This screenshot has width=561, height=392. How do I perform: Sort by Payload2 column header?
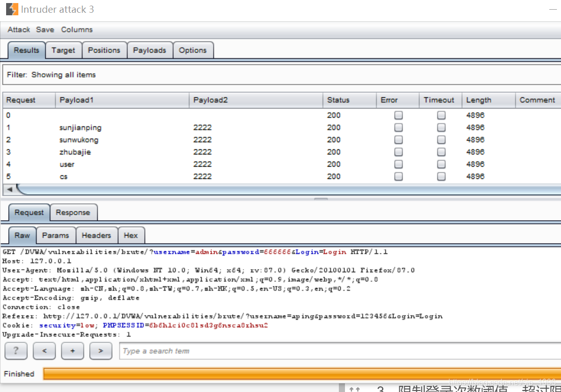pos(256,100)
